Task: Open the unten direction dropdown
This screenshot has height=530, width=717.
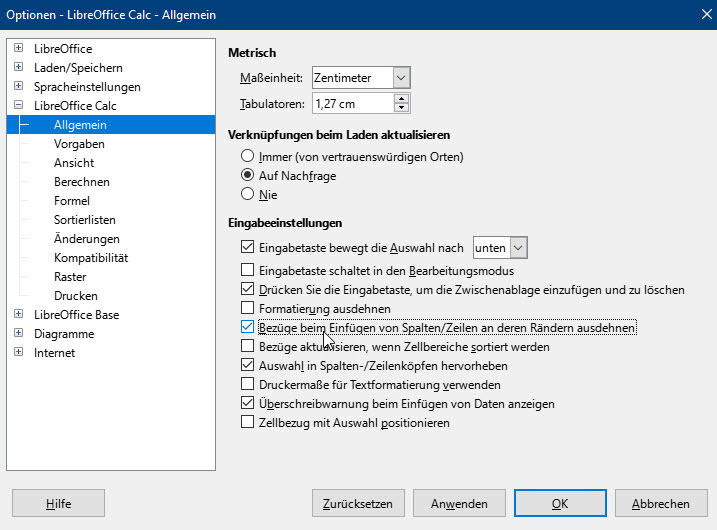Action: tap(518, 248)
